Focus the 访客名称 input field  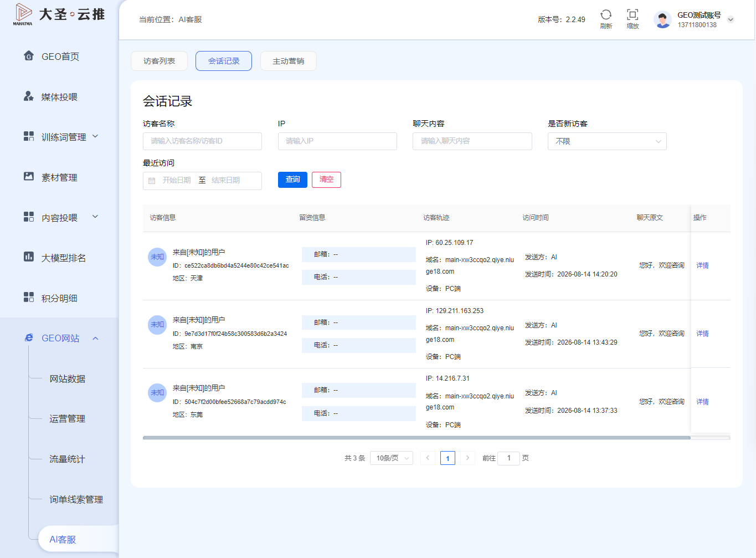[202, 141]
